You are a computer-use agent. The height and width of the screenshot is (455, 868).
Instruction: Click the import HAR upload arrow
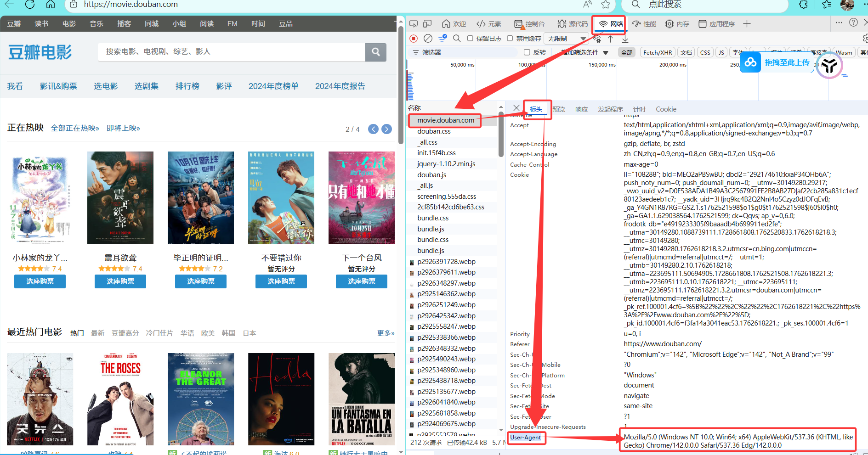pos(611,39)
